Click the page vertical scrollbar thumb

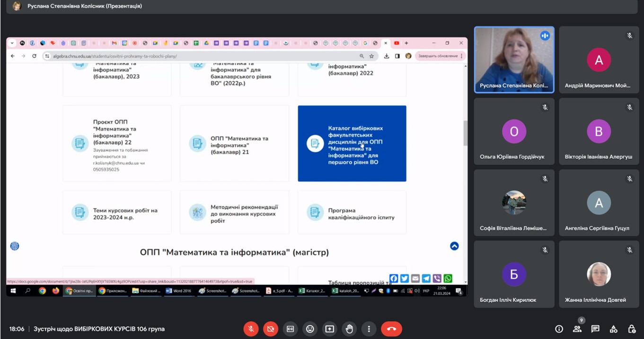(x=465, y=133)
